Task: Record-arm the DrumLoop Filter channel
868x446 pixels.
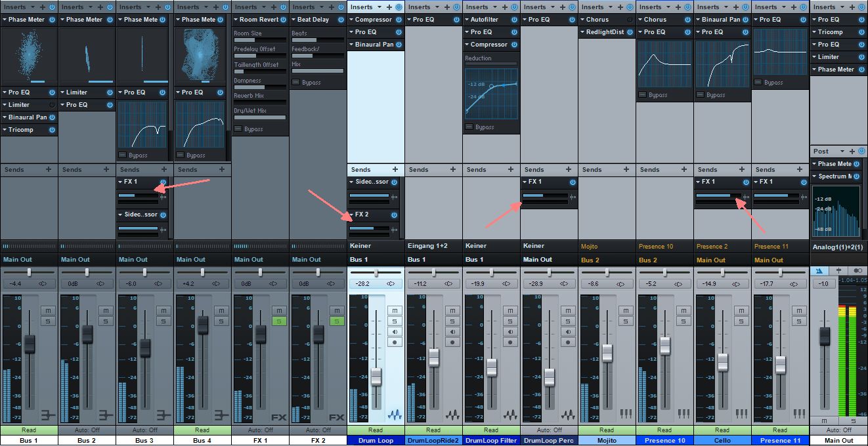Action: pos(510,342)
